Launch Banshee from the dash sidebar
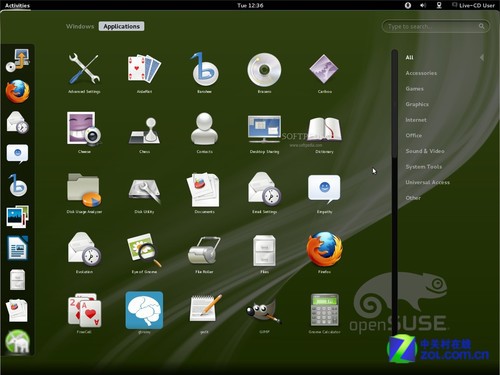The image size is (500, 375). click(x=17, y=185)
